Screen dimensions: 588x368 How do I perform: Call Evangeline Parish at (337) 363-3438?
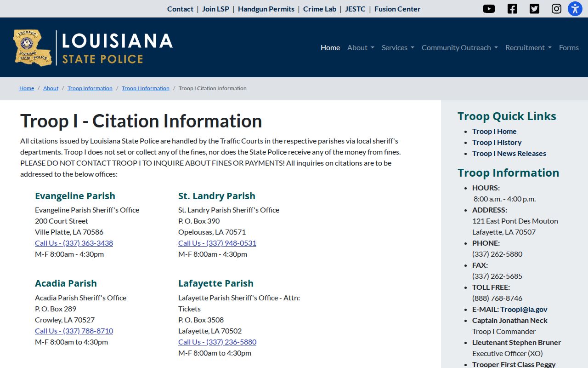(x=74, y=243)
